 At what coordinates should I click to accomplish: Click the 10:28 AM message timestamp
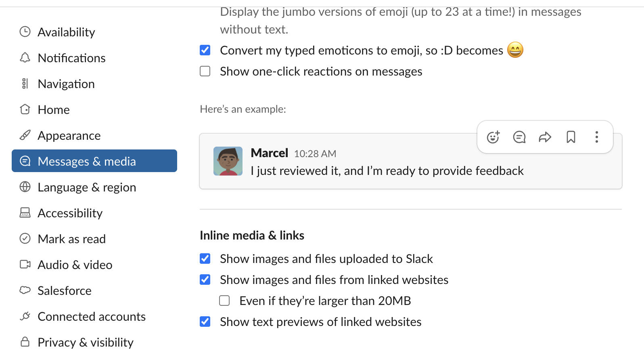(315, 154)
